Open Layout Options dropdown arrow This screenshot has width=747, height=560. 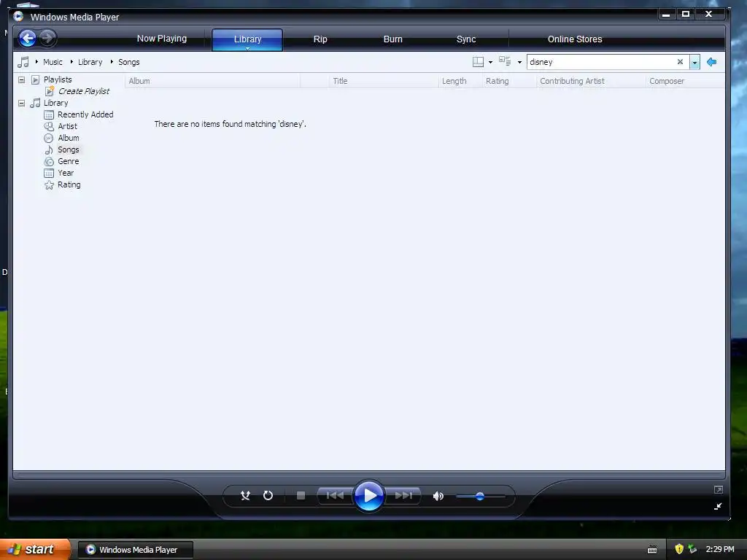(x=491, y=63)
